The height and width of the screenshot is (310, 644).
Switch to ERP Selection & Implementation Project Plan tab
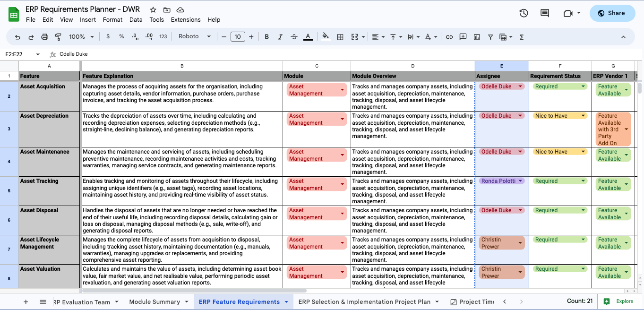click(x=364, y=301)
